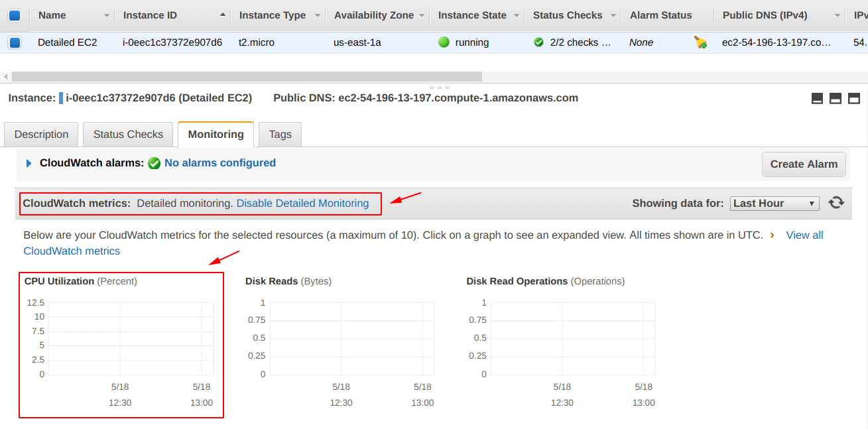The height and width of the screenshot is (429, 868).
Task: Click the Create Alarm button
Action: click(x=804, y=164)
